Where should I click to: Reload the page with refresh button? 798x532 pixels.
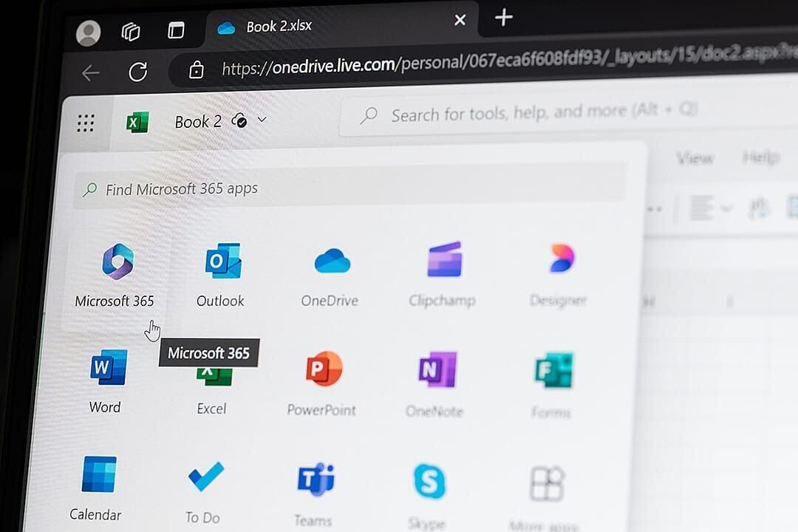point(138,72)
